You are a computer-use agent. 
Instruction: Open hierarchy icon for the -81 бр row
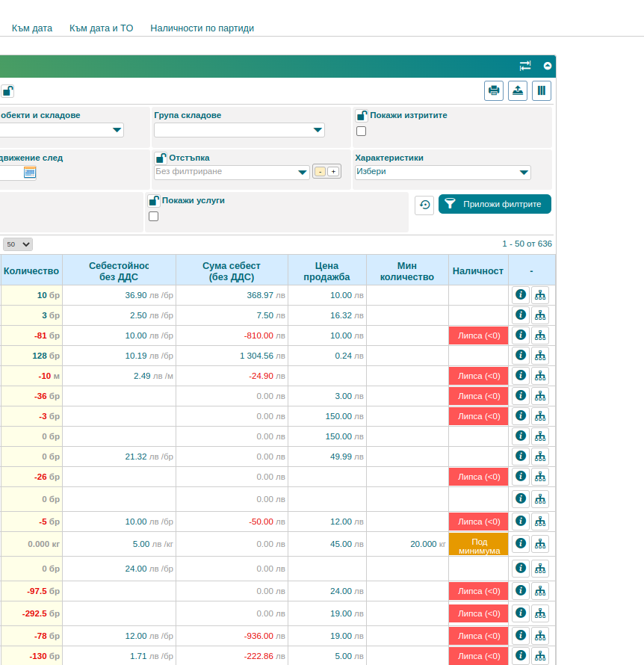pyautogui.click(x=540, y=335)
